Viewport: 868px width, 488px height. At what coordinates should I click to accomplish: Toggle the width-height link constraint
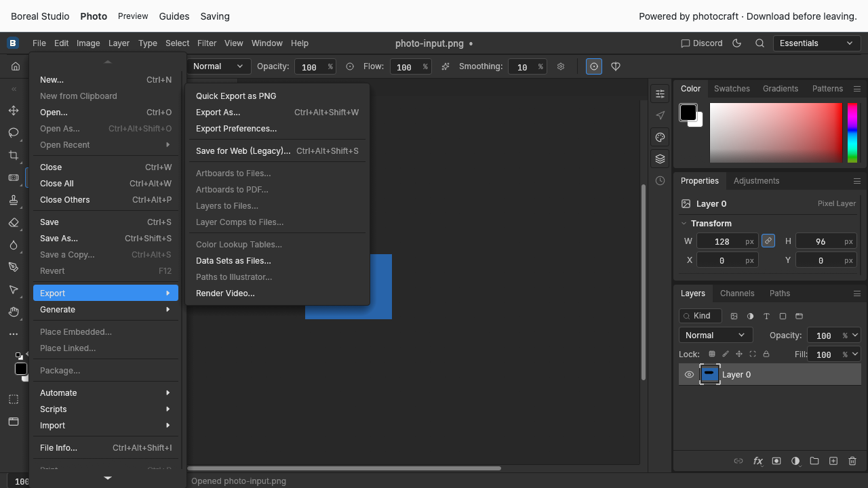point(768,241)
